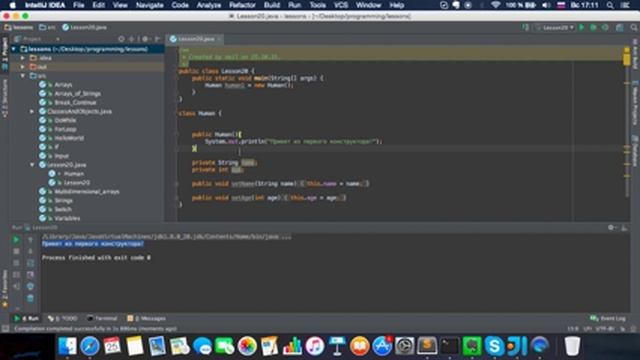Click inside the public Human() constructor line
Screen dimensions: 640x360
[216, 134]
